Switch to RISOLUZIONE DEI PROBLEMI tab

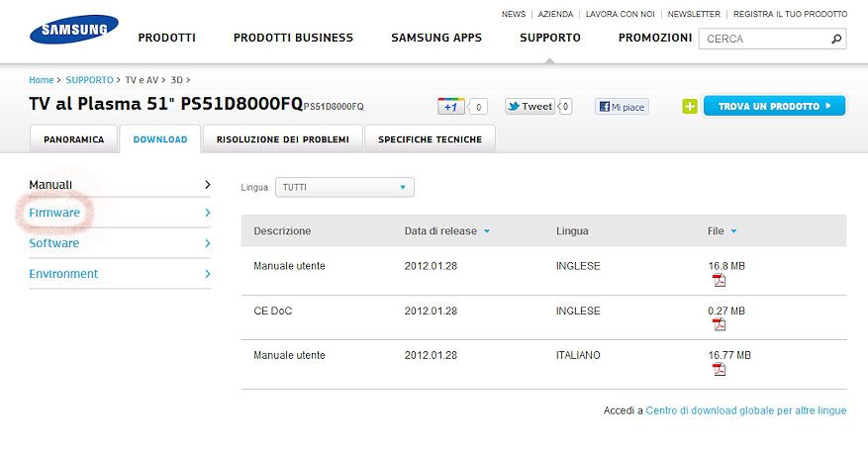283,139
